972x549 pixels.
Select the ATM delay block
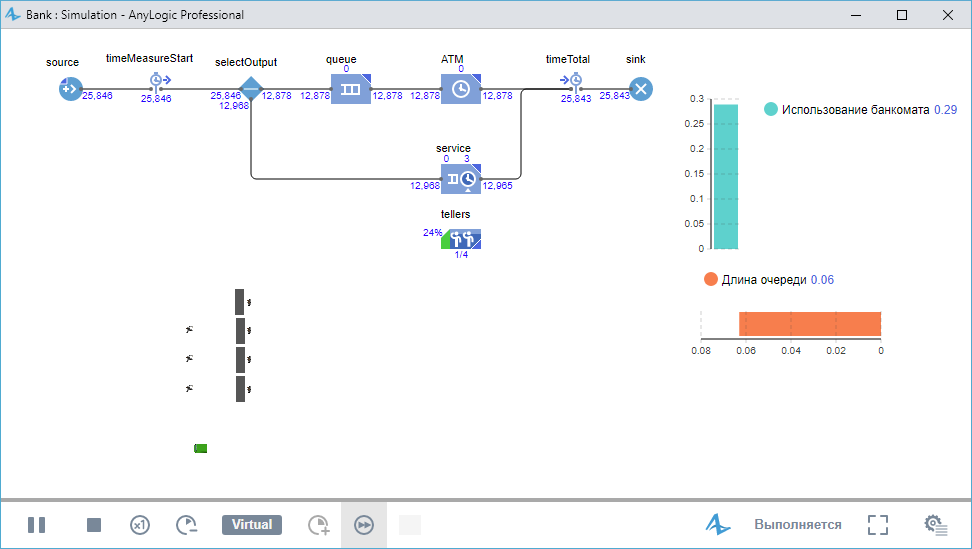coord(461,89)
